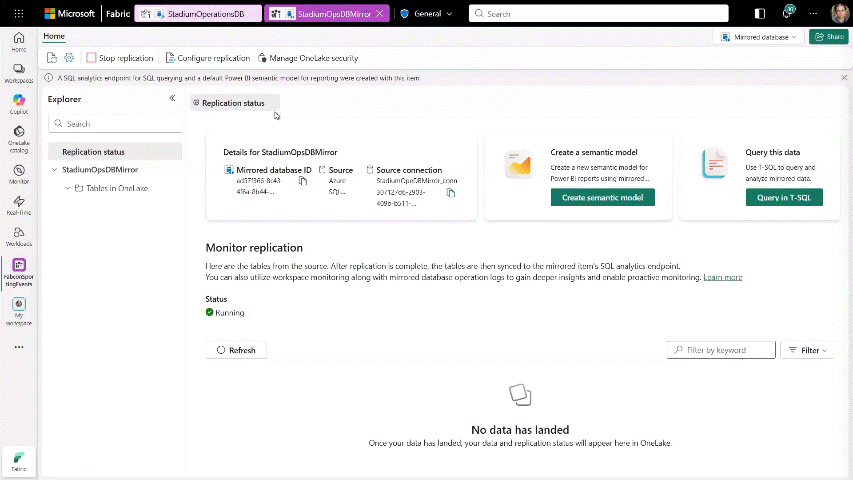
Task: Switch to the StadiumOperationsDB tab
Action: pos(199,14)
